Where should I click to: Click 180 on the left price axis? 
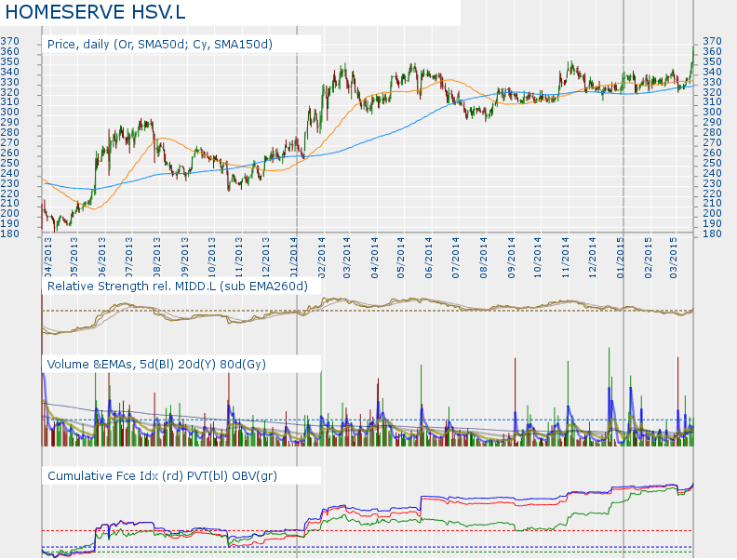[10, 234]
